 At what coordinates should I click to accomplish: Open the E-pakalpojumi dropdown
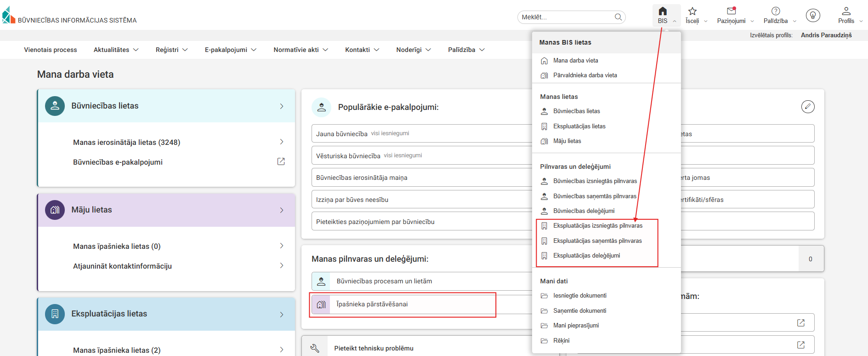(230, 50)
